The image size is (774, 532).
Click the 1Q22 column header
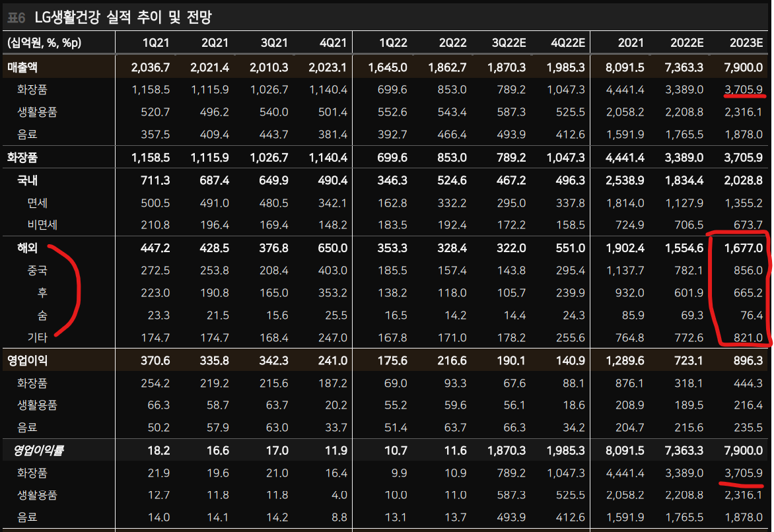(x=393, y=43)
